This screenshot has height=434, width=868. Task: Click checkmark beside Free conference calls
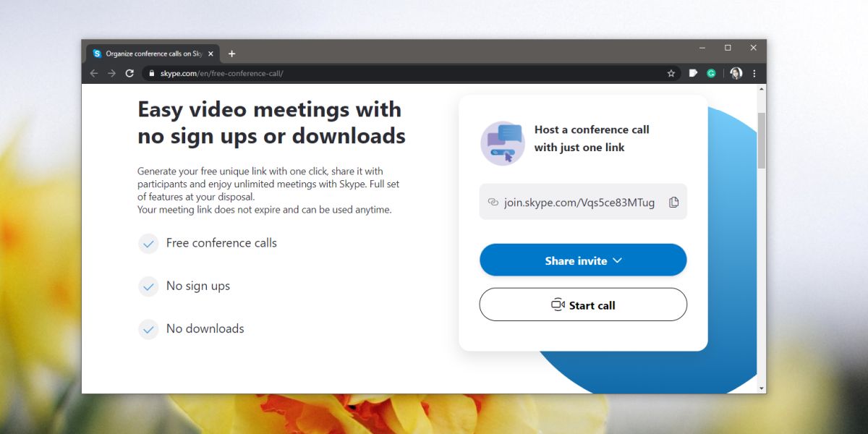coord(148,244)
